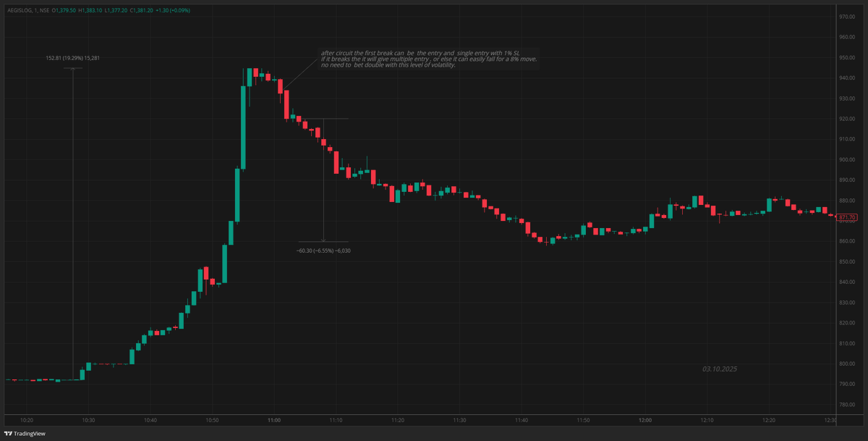Click the 850.00 price axis label
Viewport: 868px width, 441px height.
point(847,262)
